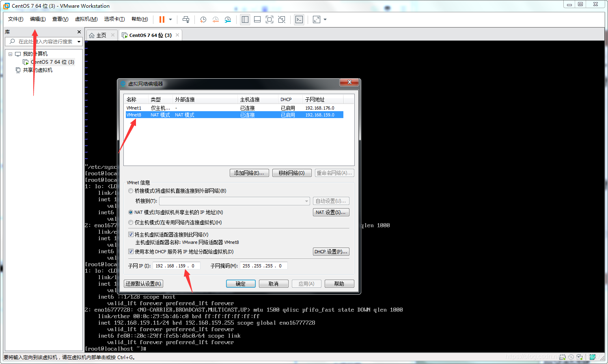Switch to the CentOS 7 64 位 (3) tab
The image size is (608, 364).
coord(147,35)
